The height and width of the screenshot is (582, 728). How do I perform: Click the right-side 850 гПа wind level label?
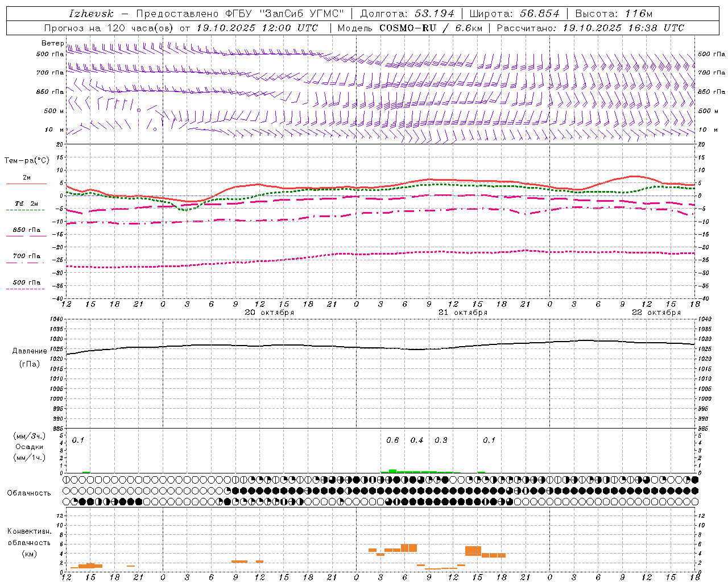tap(712, 92)
